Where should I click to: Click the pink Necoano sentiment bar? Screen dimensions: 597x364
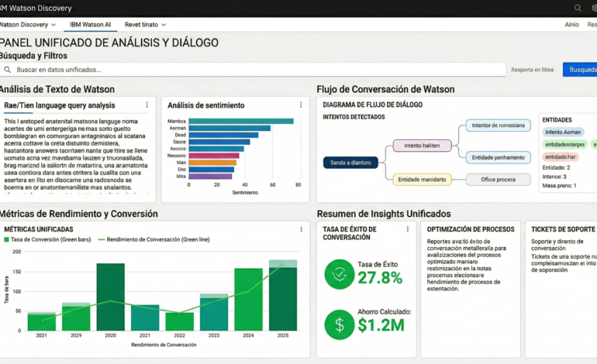[214, 156]
